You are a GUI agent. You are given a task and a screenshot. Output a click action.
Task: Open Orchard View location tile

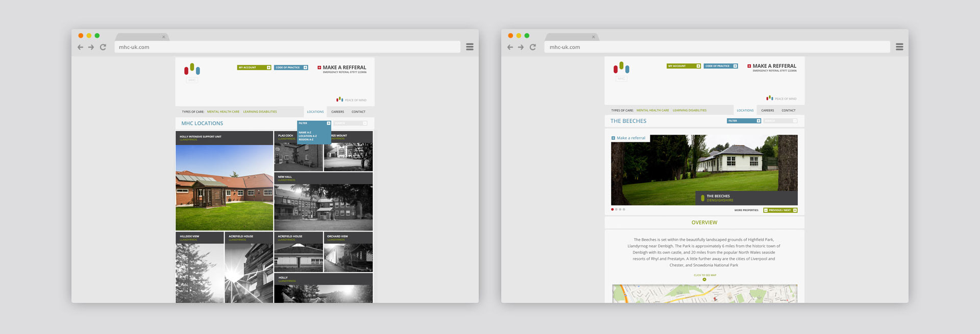(x=348, y=252)
